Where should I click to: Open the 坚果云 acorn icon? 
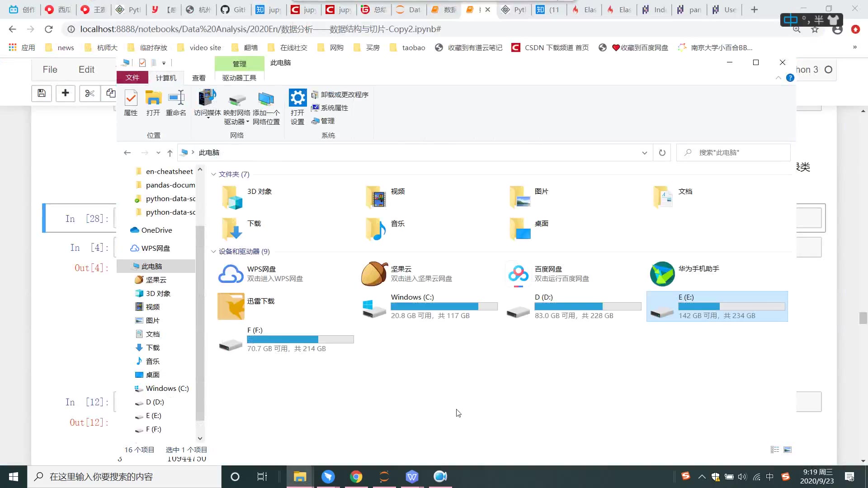click(x=374, y=274)
